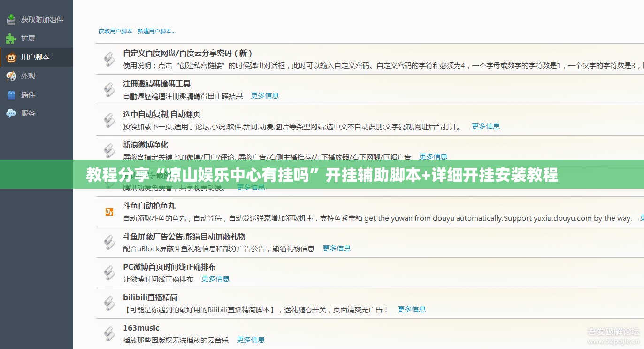
Task: Click description 播放那些因版权无法播放的云音乐
Action: pyautogui.click(x=176, y=341)
